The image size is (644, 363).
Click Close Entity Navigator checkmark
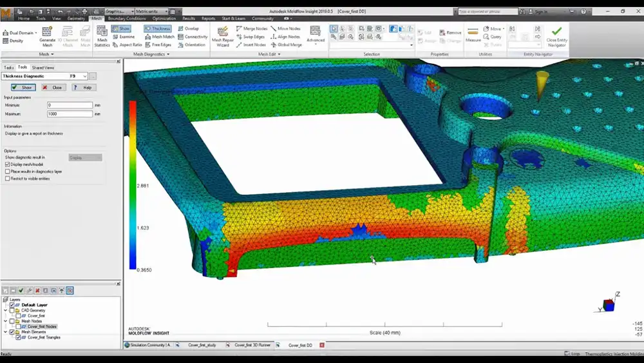pyautogui.click(x=556, y=36)
